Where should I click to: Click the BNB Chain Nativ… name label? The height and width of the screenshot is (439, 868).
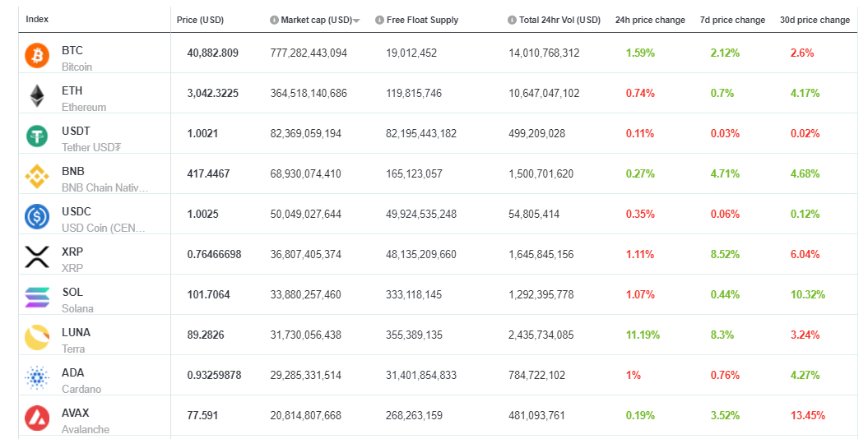tap(104, 188)
